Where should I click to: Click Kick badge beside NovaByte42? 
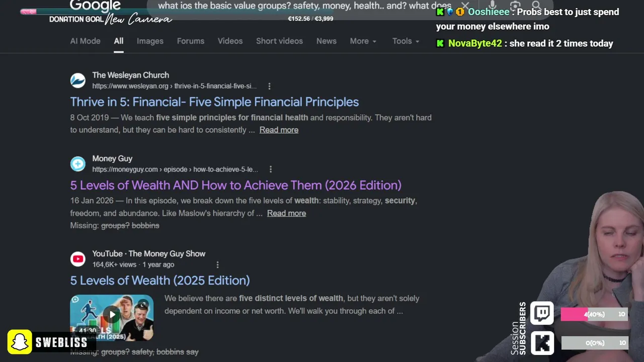(x=440, y=44)
